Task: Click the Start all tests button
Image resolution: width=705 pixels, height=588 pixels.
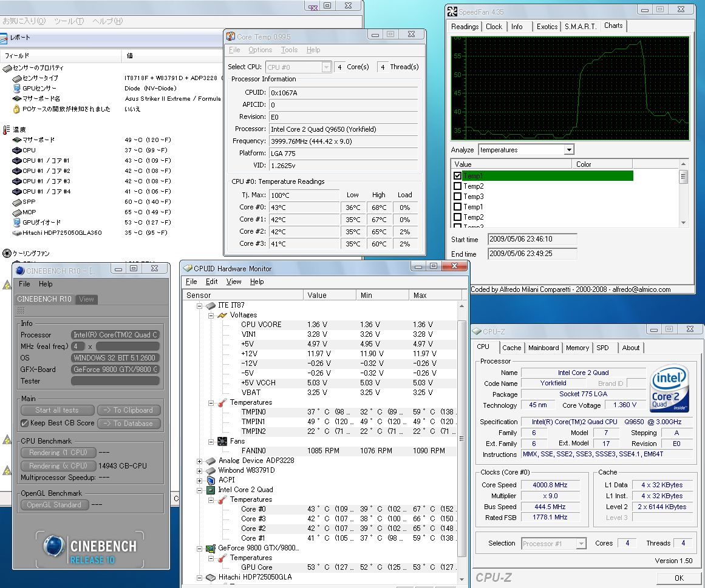Action: 56,410
